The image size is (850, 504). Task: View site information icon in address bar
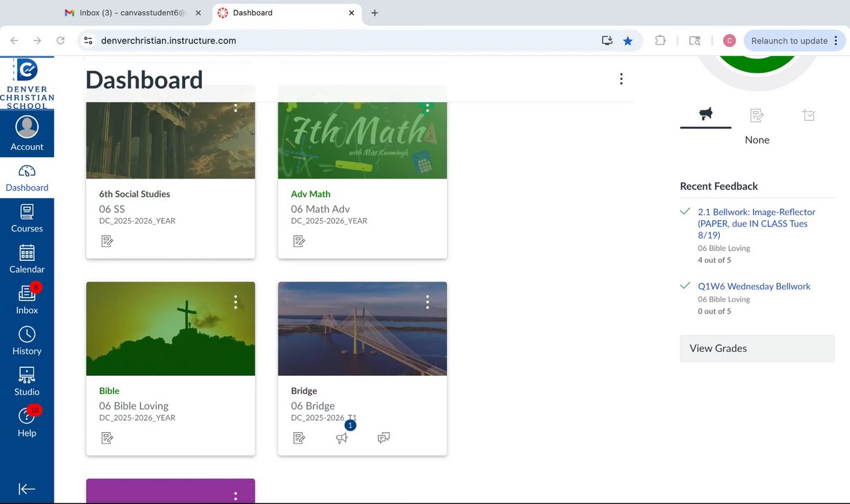88,41
